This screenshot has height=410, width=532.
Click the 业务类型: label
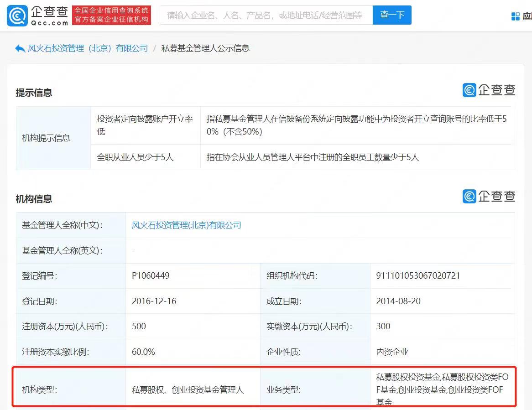(x=283, y=389)
